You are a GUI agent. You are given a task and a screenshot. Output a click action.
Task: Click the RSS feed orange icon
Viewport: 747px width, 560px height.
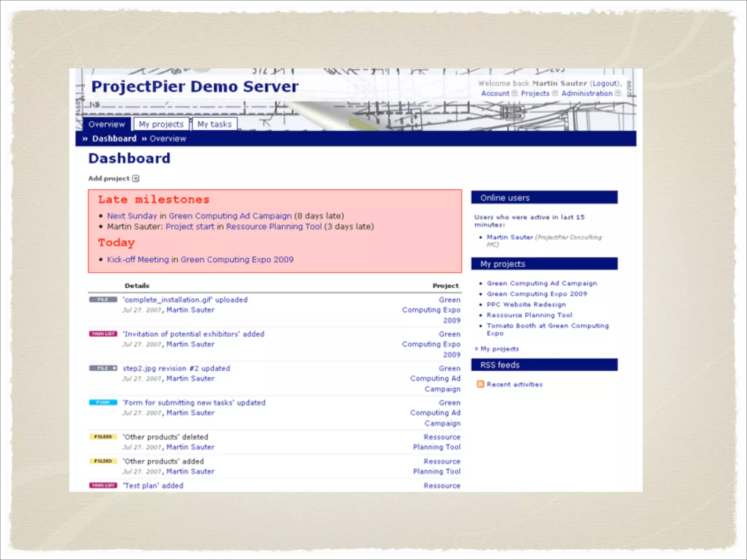[480, 384]
